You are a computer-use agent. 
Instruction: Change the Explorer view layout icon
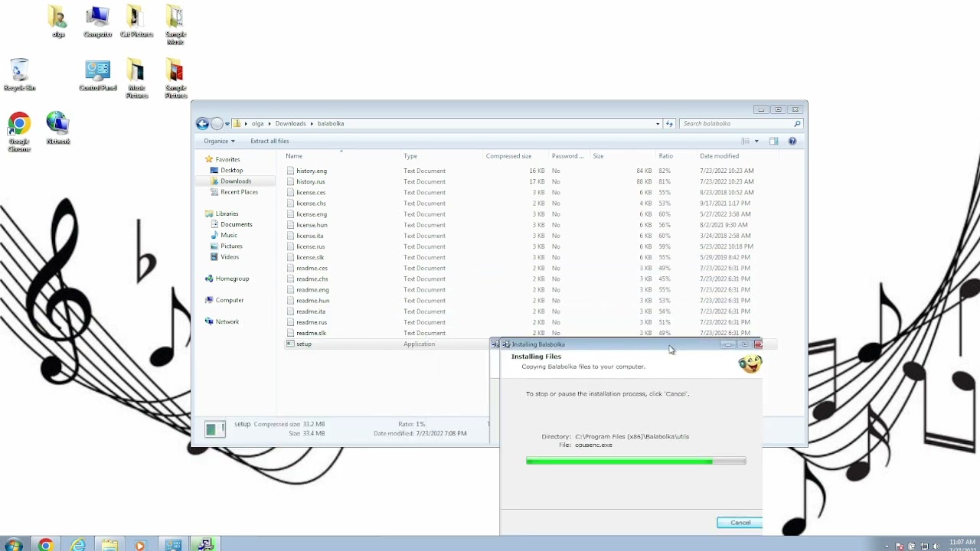[x=746, y=141]
